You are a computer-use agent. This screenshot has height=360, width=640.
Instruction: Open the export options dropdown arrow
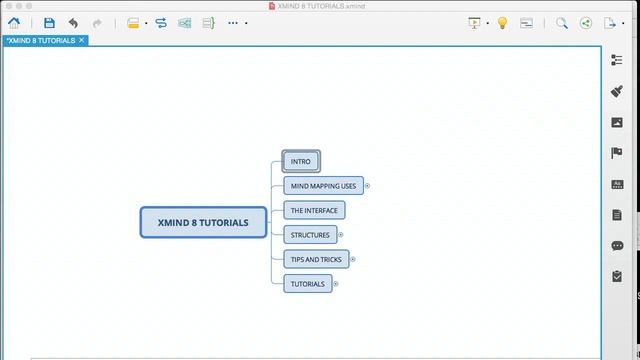[x=623, y=23]
